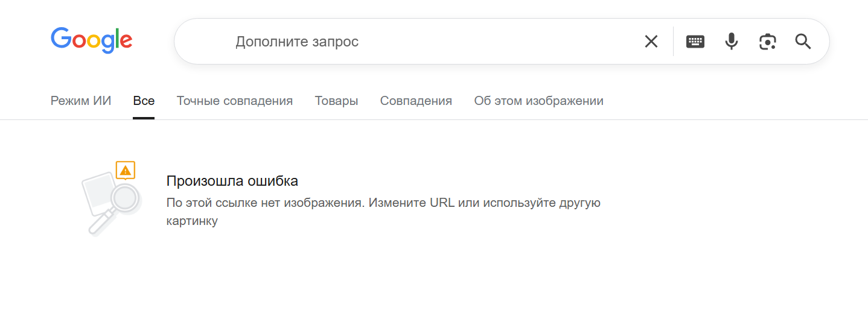Click the Google logo
The image size is (868, 310).
(x=92, y=40)
